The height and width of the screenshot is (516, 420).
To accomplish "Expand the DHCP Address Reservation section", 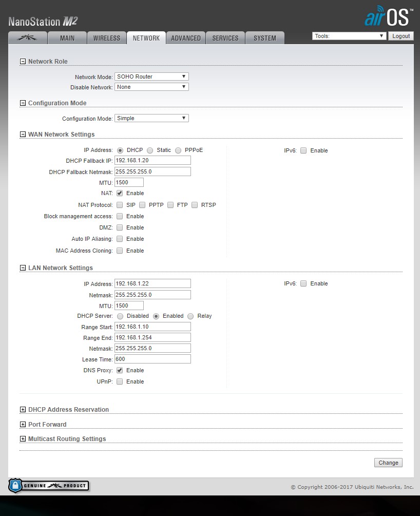I will [23, 410].
